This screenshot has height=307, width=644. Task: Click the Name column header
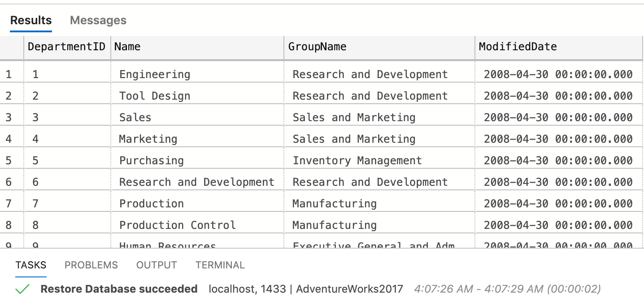[x=197, y=47]
